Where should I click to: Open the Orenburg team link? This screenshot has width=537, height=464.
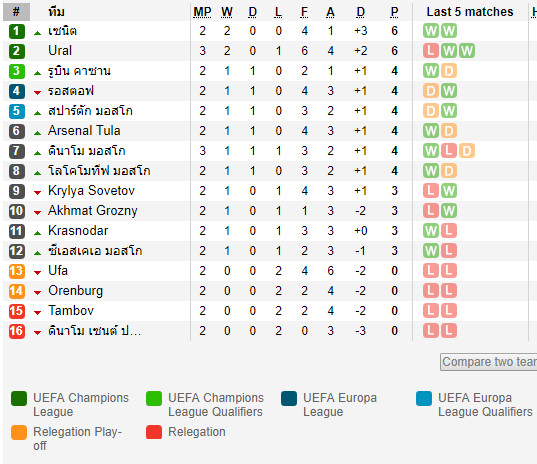click(75, 291)
